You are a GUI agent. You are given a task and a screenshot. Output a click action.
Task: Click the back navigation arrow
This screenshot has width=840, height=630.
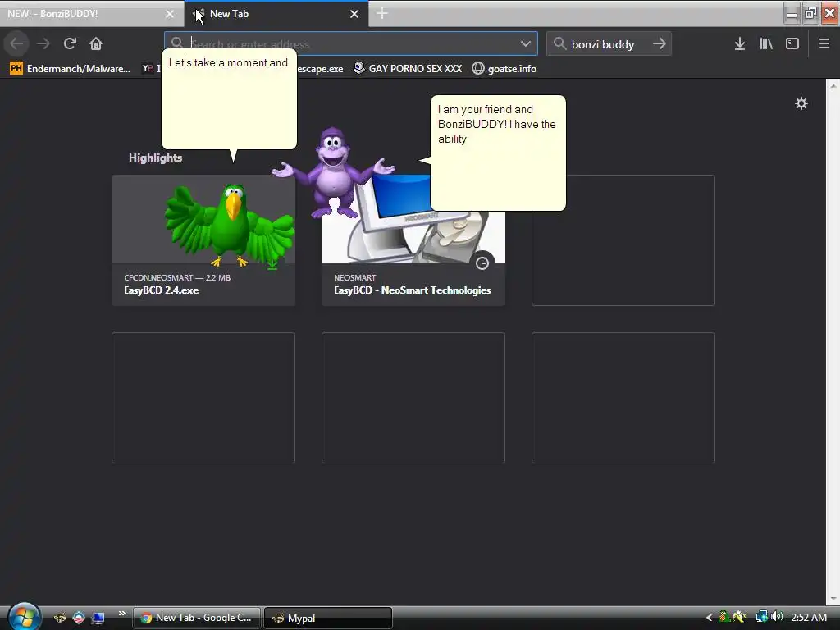[x=16, y=43]
